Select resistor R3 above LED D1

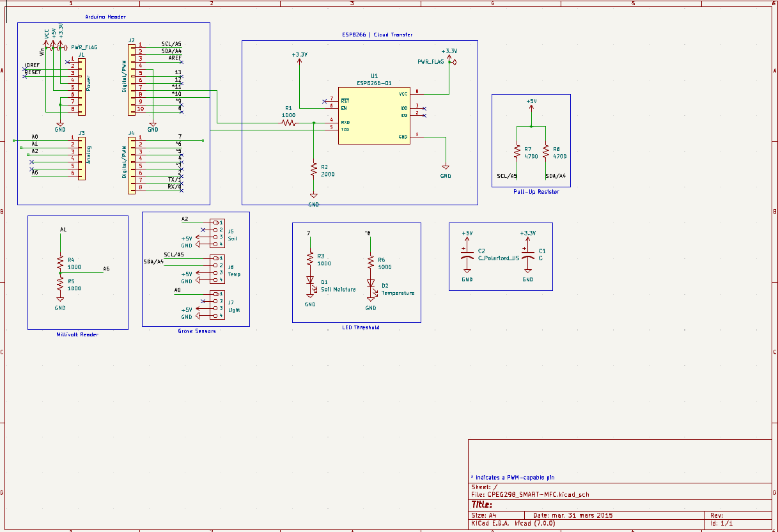click(310, 259)
